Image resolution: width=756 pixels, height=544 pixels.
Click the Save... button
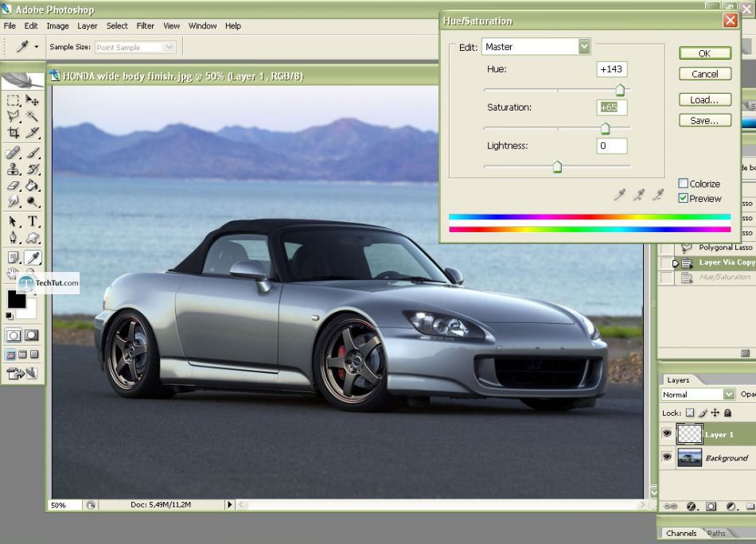704,120
